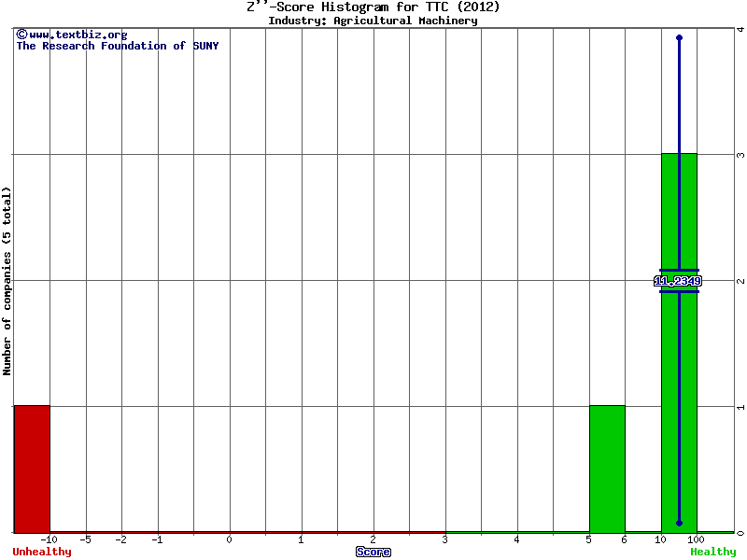Click the 0 tick on the x-axis
Screen dimensions: 747x560
pos(230,539)
